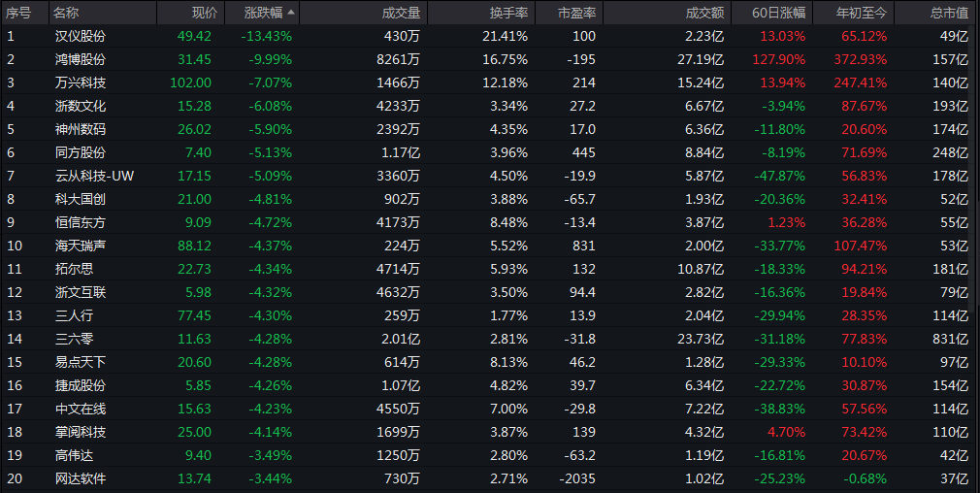The height and width of the screenshot is (493, 980).
Task: Click volume 2.01亿 for 三六零
Action: pyautogui.click(x=401, y=339)
